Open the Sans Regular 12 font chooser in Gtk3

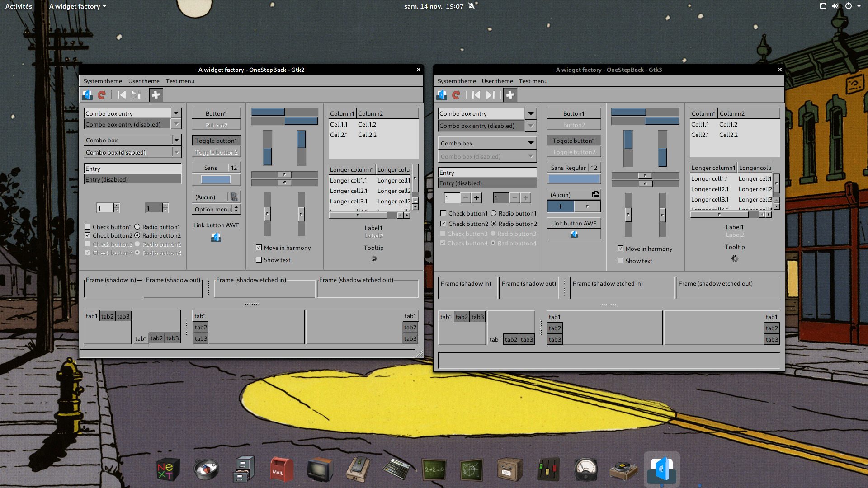tap(574, 168)
